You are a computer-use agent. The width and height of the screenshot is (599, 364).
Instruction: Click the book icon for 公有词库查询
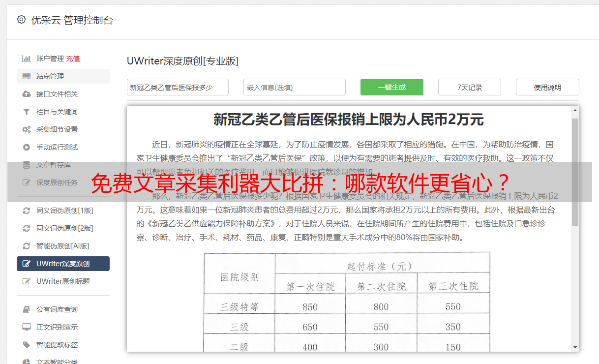coord(27,309)
